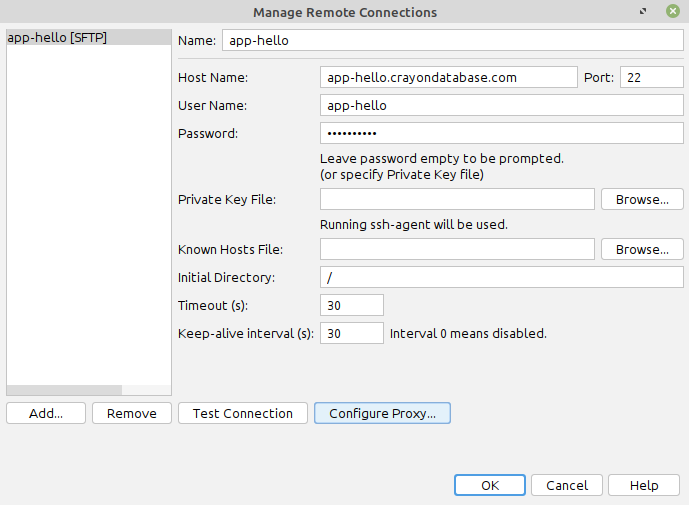This screenshot has width=689, height=505.
Task: Click the green close window icon
Action: point(673,11)
